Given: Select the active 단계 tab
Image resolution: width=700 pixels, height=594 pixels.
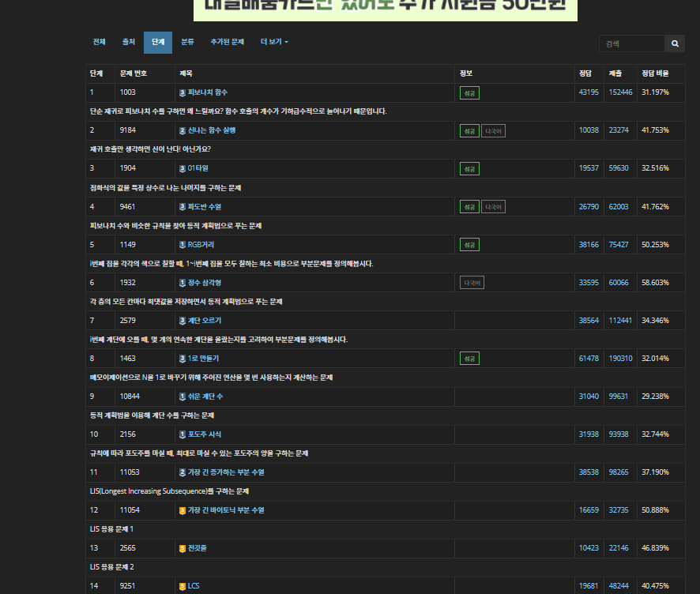Looking at the screenshot, I should click(158, 43).
